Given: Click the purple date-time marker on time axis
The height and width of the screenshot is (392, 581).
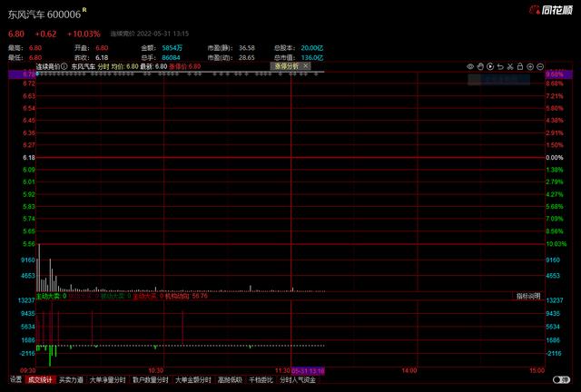Looking at the screenshot, I should click(308, 370).
